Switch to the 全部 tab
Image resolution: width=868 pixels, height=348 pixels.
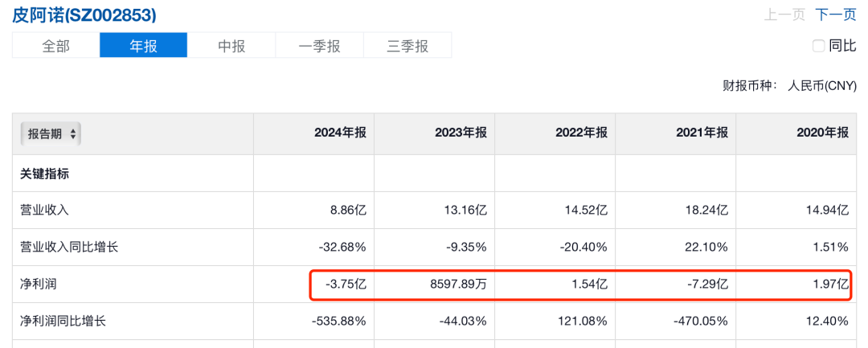(x=55, y=46)
